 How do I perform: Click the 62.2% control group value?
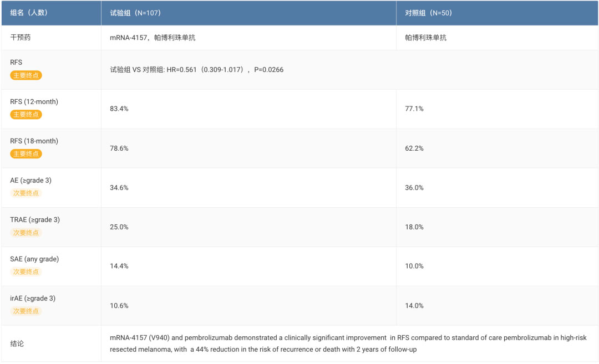(x=414, y=148)
